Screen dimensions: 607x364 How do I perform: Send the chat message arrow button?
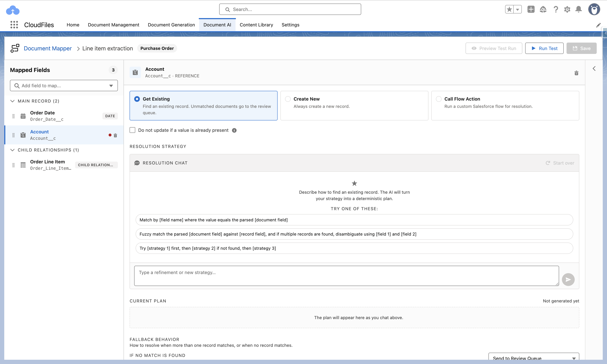(568, 279)
